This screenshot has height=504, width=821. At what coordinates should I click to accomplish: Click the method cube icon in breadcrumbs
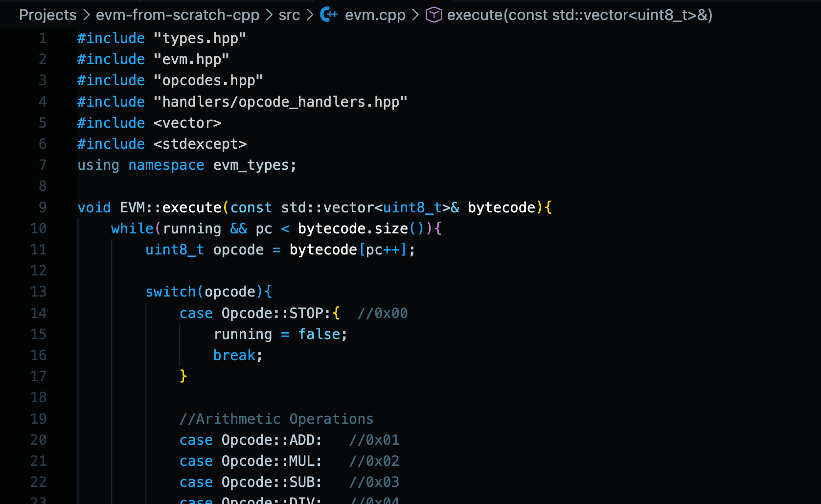coord(434,15)
